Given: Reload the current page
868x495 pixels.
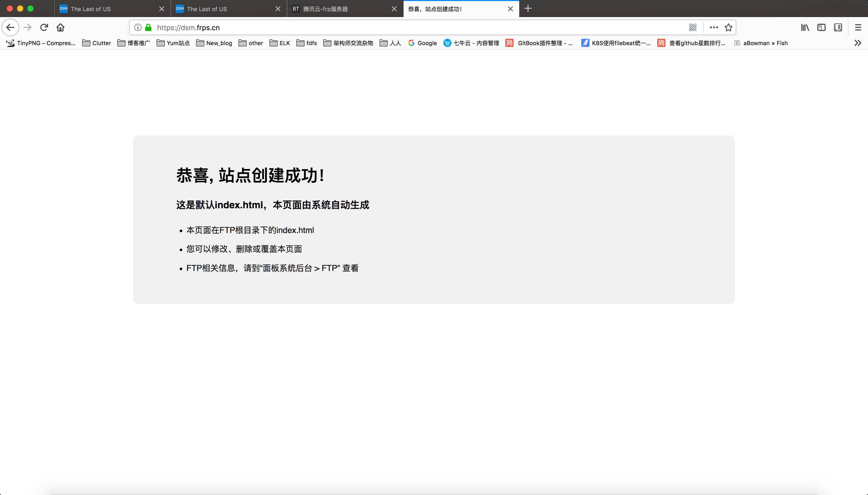Looking at the screenshot, I should click(x=44, y=28).
